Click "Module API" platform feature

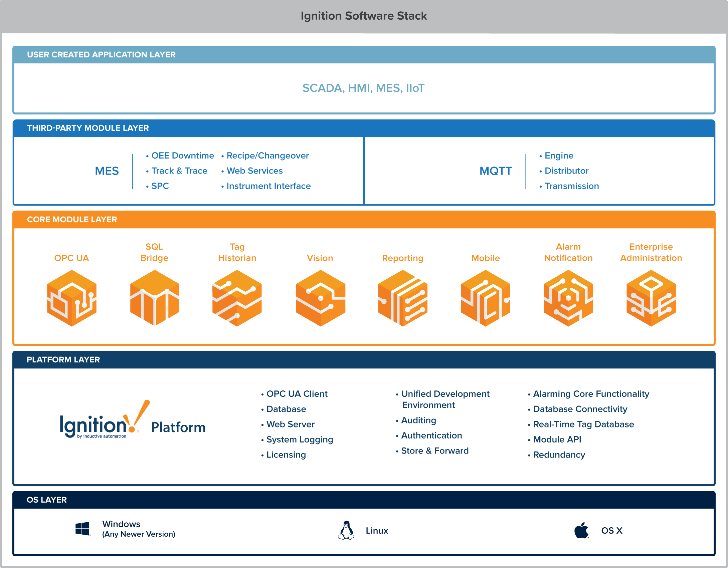click(557, 440)
